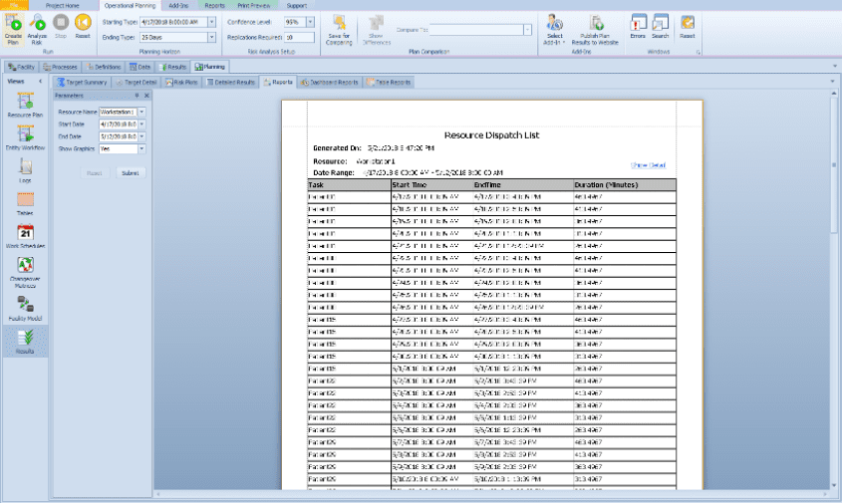Image resolution: width=843 pixels, height=504 pixels.
Task: Click the Stop run button
Action: 61,26
